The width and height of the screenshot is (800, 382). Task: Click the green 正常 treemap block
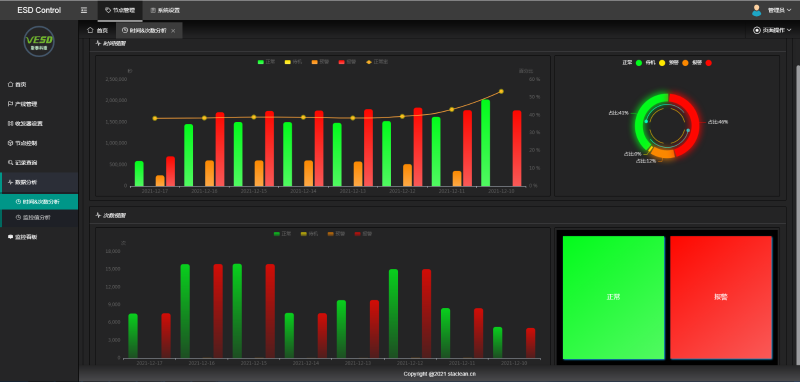pos(614,297)
